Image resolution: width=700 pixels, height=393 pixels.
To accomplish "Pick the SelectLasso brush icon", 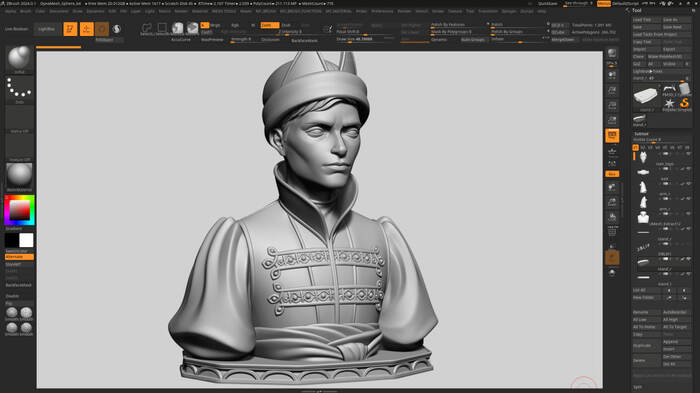I will pos(146,29).
